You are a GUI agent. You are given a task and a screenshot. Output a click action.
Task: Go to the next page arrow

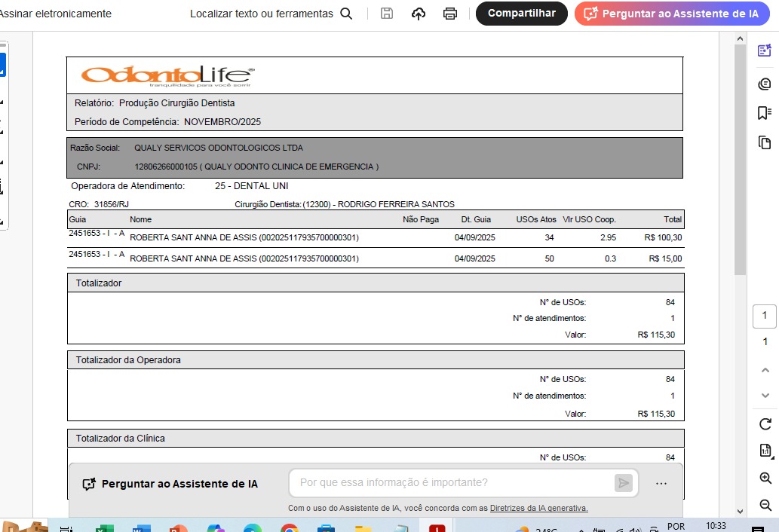coord(765,396)
